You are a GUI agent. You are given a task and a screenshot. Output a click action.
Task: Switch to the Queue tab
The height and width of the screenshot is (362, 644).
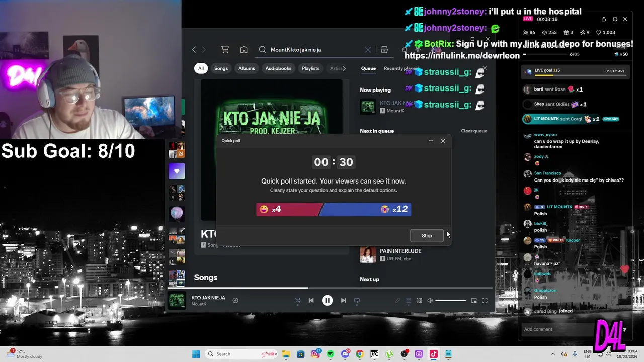[368, 68]
